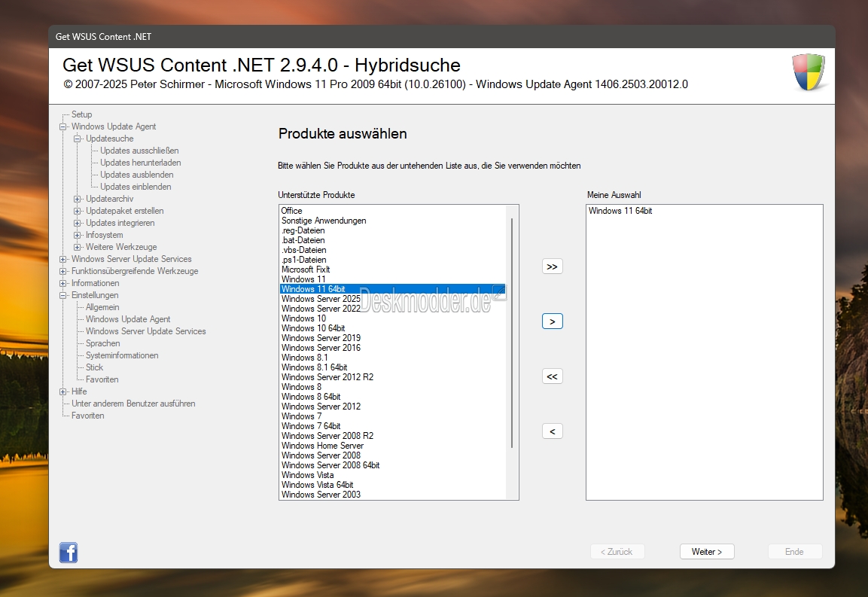Expand the Weitere Werkzeuge node

pyautogui.click(x=78, y=247)
